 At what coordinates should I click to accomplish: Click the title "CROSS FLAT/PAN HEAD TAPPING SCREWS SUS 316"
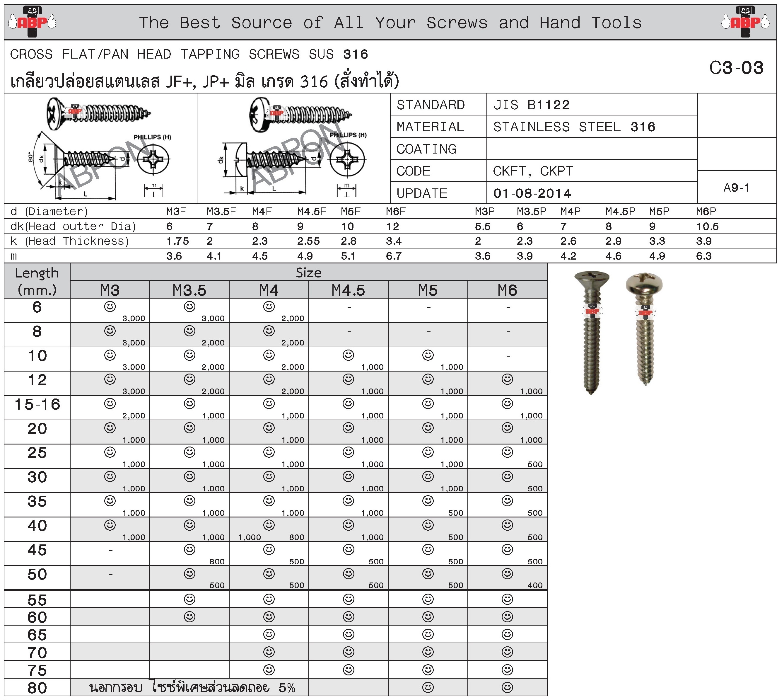(189, 54)
